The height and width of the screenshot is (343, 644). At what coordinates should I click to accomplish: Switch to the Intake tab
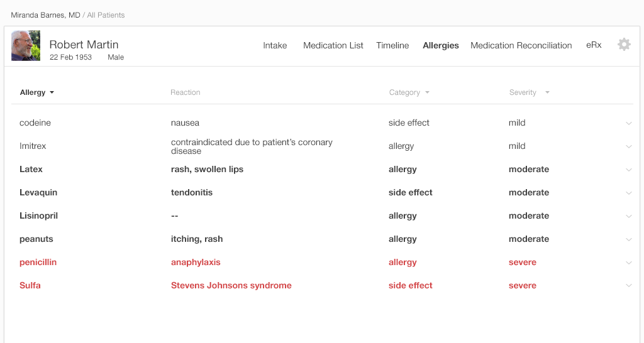(x=275, y=45)
